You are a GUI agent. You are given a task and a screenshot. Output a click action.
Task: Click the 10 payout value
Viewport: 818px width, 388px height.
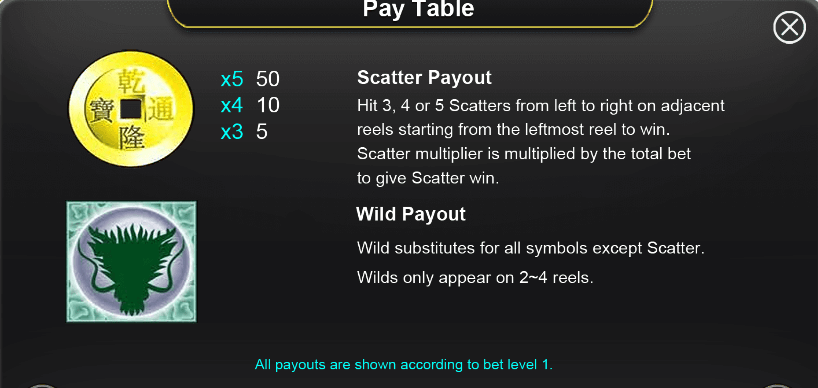coord(268,105)
